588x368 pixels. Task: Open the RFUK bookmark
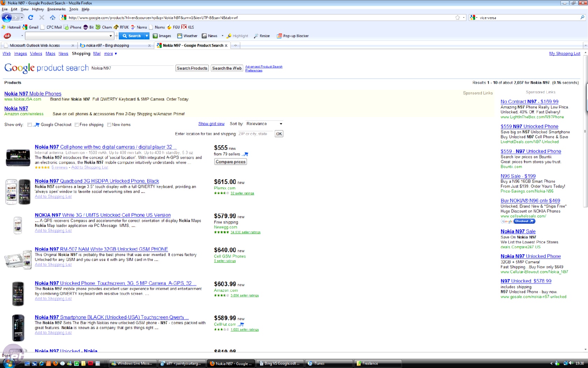click(121, 27)
